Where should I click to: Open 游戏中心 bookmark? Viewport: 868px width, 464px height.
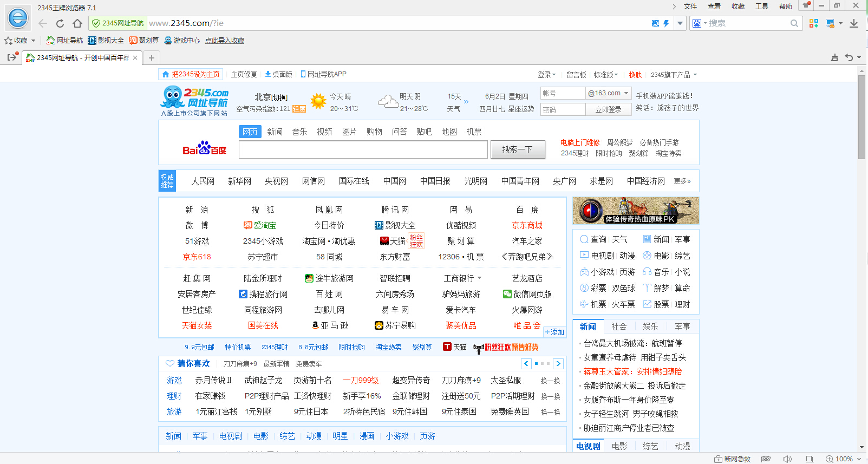(x=182, y=41)
